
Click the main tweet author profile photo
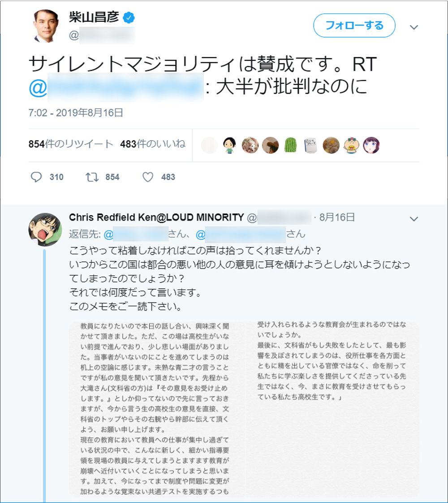coord(47,26)
